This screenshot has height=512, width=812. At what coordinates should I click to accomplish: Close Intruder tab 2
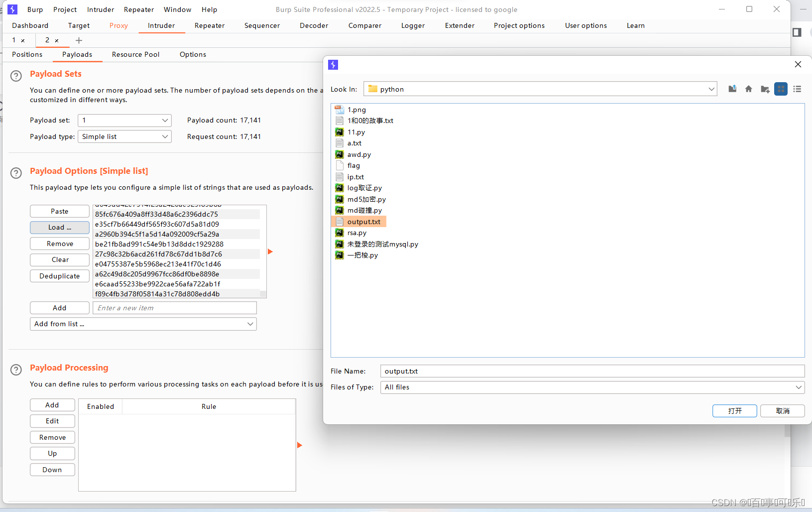[57, 40]
